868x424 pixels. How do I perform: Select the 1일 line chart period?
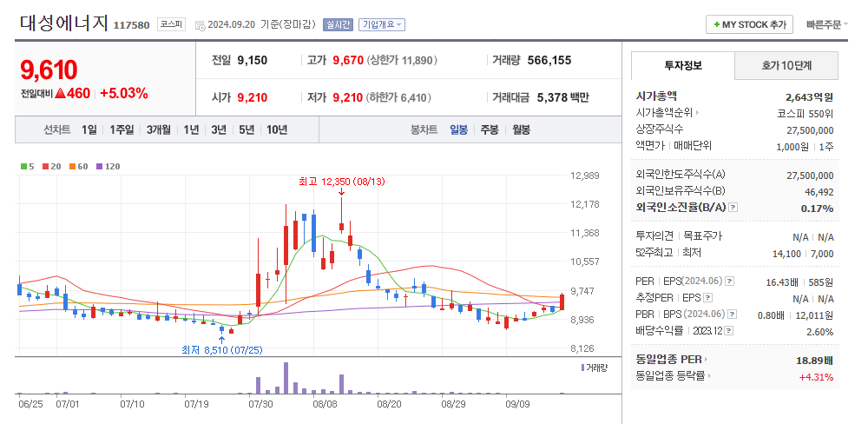pyautogui.click(x=89, y=129)
